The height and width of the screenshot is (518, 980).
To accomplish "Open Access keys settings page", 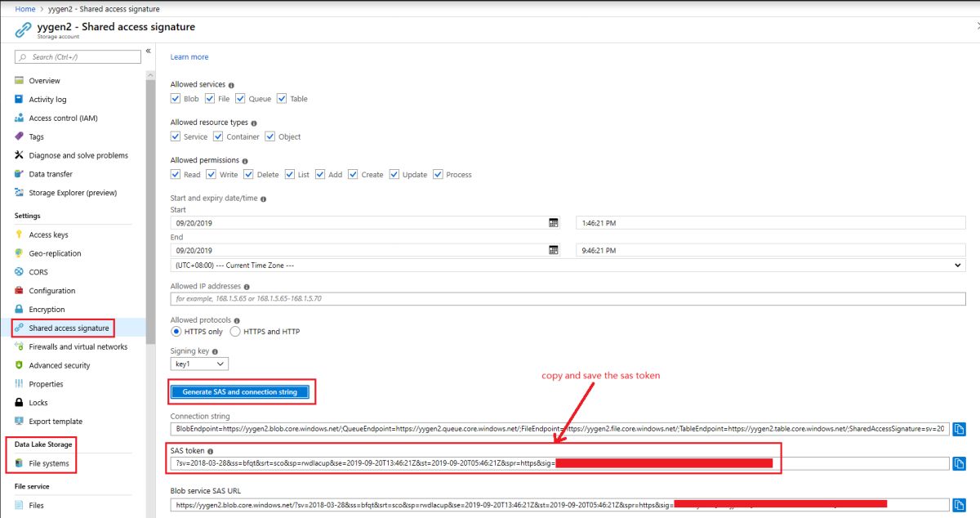I will (48, 234).
